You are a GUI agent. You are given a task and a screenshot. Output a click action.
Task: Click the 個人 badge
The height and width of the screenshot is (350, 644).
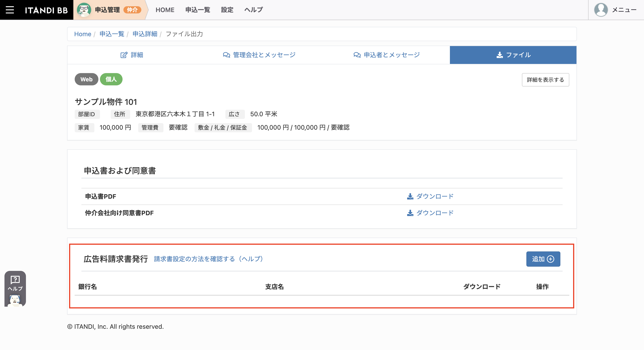(x=111, y=79)
